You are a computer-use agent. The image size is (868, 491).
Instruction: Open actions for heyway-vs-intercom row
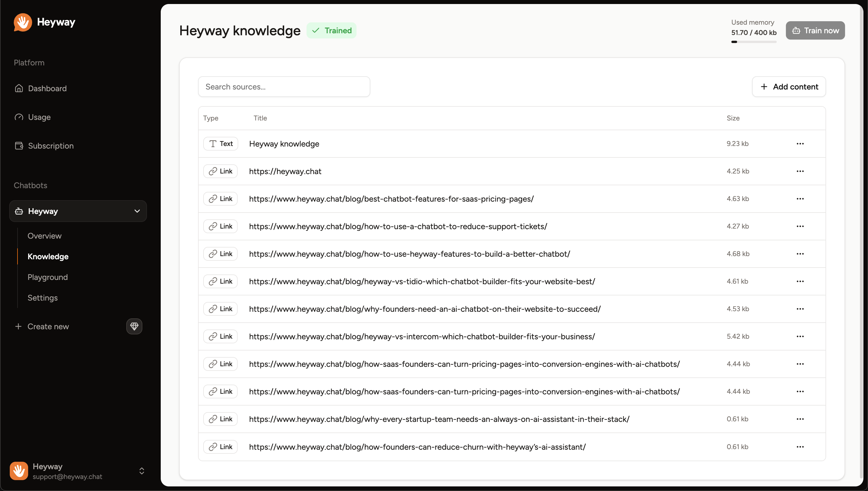click(x=800, y=336)
